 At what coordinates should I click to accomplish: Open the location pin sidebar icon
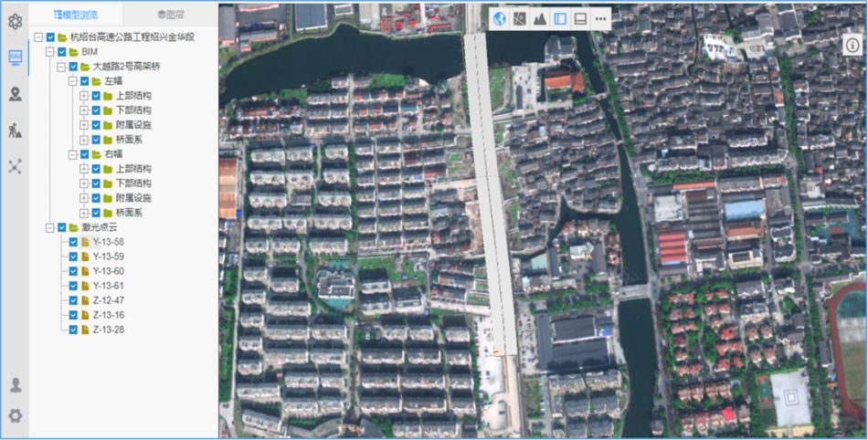pyautogui.click(x=15, y=93)
